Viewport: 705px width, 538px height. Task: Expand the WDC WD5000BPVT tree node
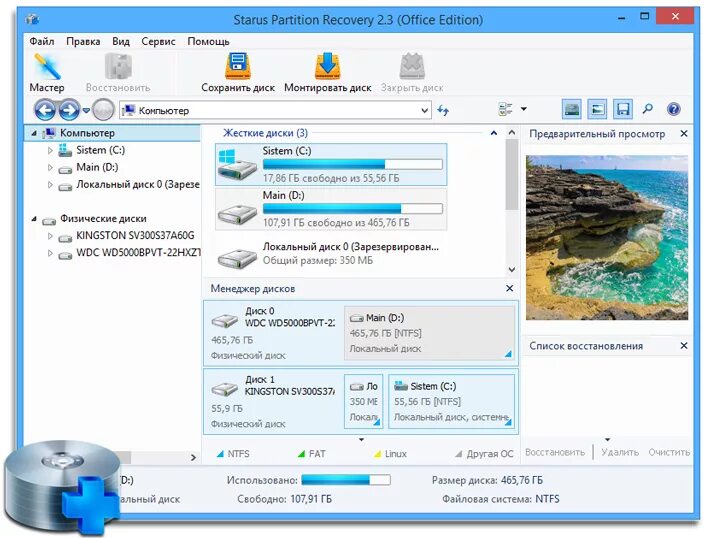pos(50,253)
